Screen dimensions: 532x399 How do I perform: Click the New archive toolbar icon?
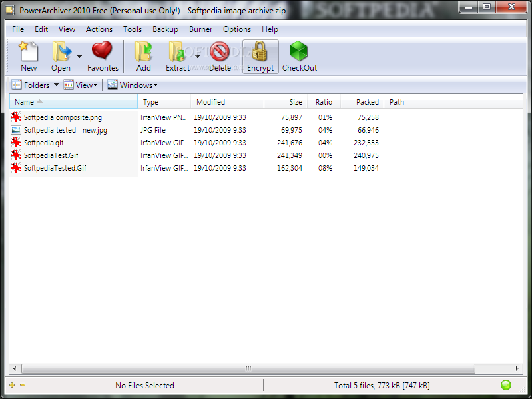coord(29,51)
